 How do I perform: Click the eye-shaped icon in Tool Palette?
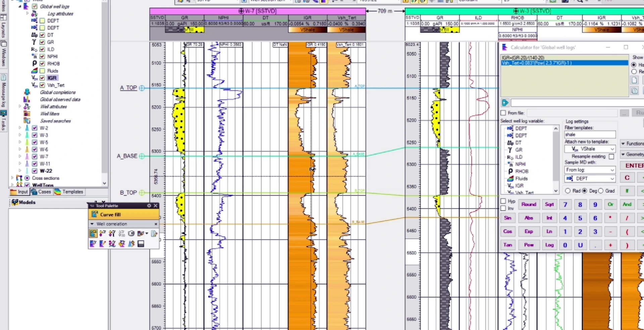[x=131, y=233]
